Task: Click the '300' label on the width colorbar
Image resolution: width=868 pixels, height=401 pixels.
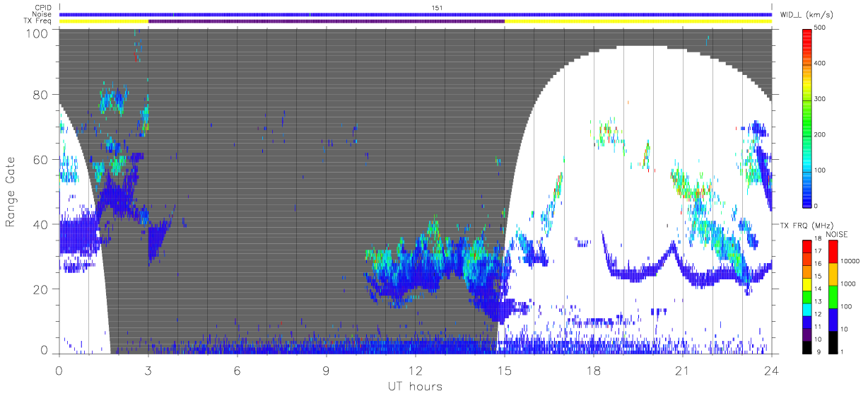Action: pos(820,99)
